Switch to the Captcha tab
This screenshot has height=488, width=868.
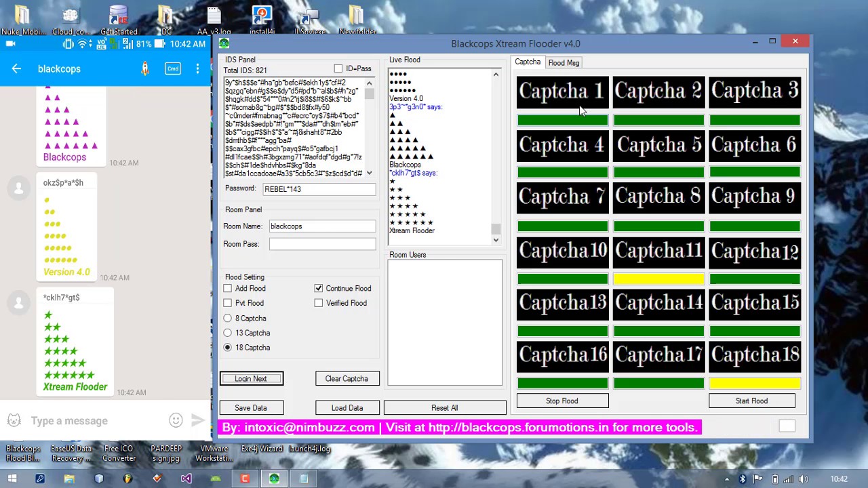click(528, 62)
